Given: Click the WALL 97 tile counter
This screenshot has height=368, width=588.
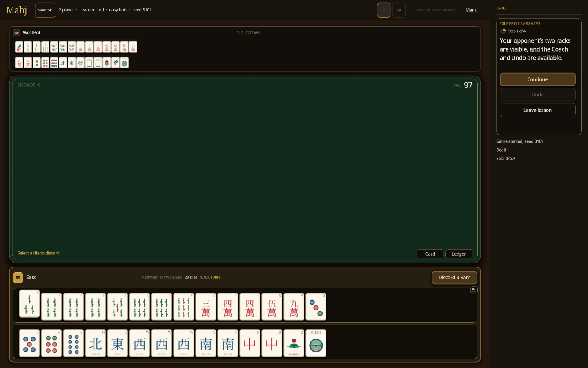Looking at the screenshot, I should point(463,85).
